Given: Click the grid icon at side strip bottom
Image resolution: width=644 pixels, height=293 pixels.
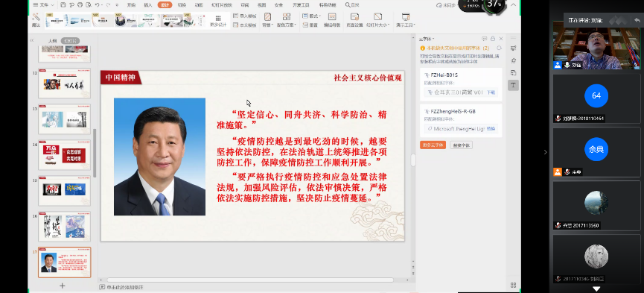Looking at the screenshot, I should 514,286.
